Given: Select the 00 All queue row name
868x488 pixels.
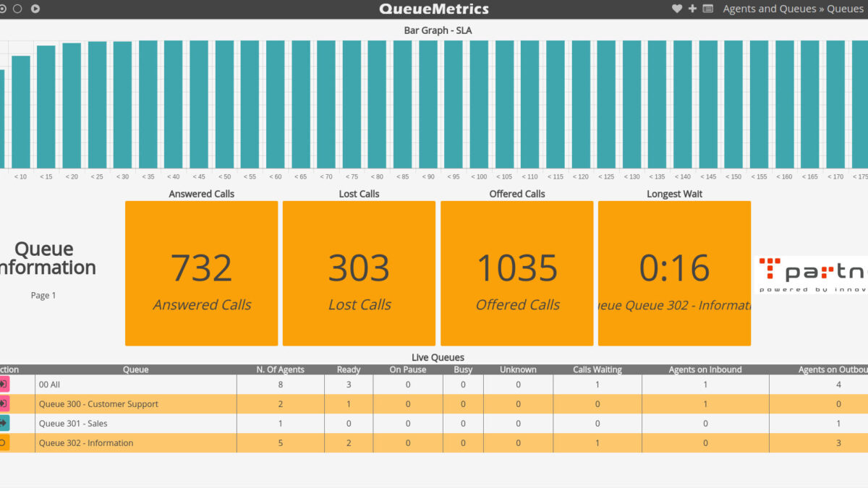Looking at the screenshot, I should [49, 385].
